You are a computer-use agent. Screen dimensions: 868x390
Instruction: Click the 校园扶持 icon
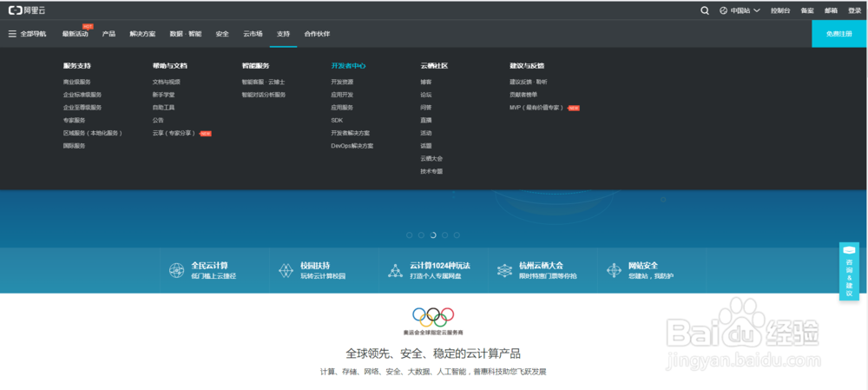pyautogui.click(x=286, y=270)
